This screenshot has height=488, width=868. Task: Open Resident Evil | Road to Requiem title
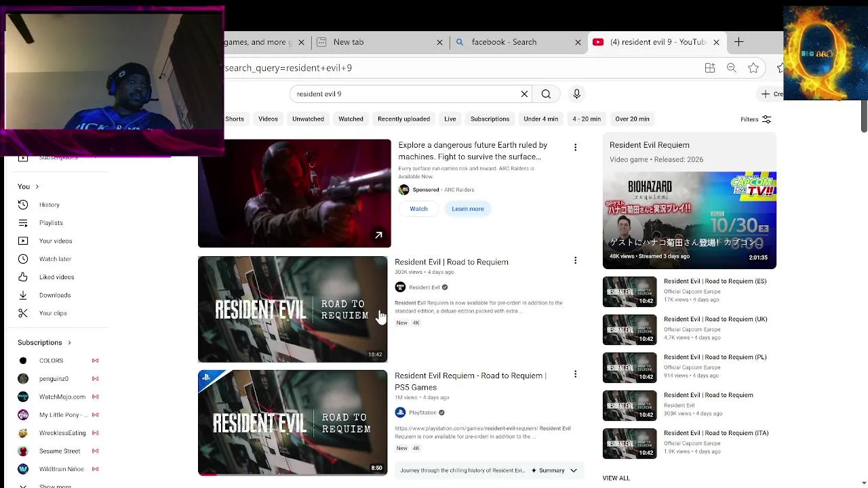[x=451, y=262]
